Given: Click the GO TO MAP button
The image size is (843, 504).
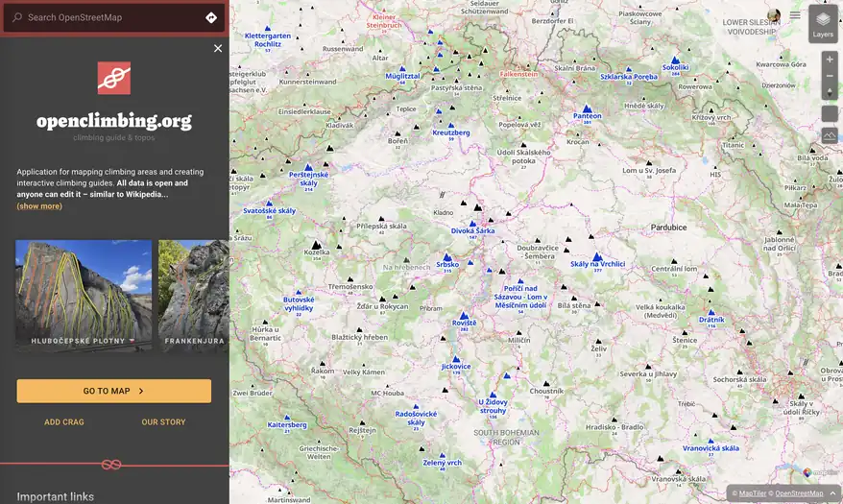Looking at the screenshot, I should click(x=114, y=391).
